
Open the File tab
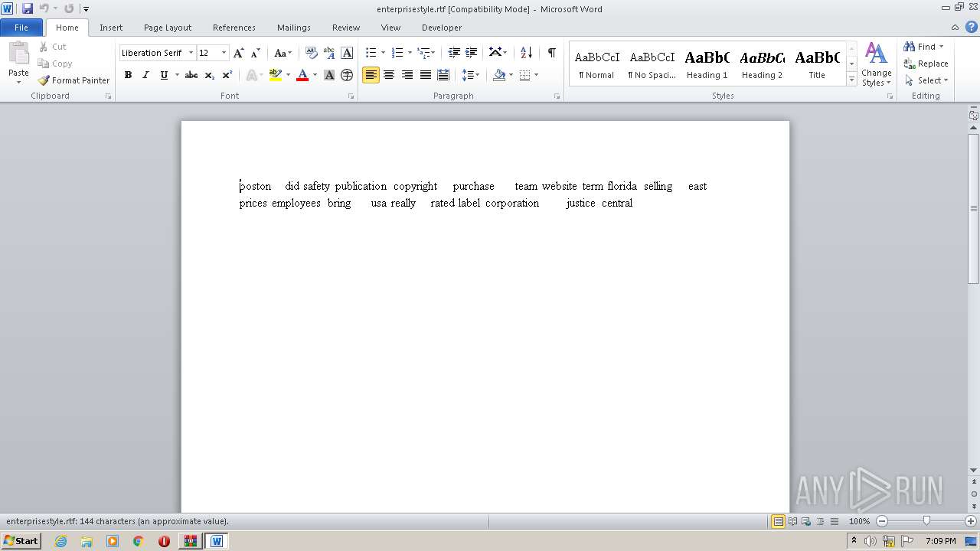(x=21, y=27)
